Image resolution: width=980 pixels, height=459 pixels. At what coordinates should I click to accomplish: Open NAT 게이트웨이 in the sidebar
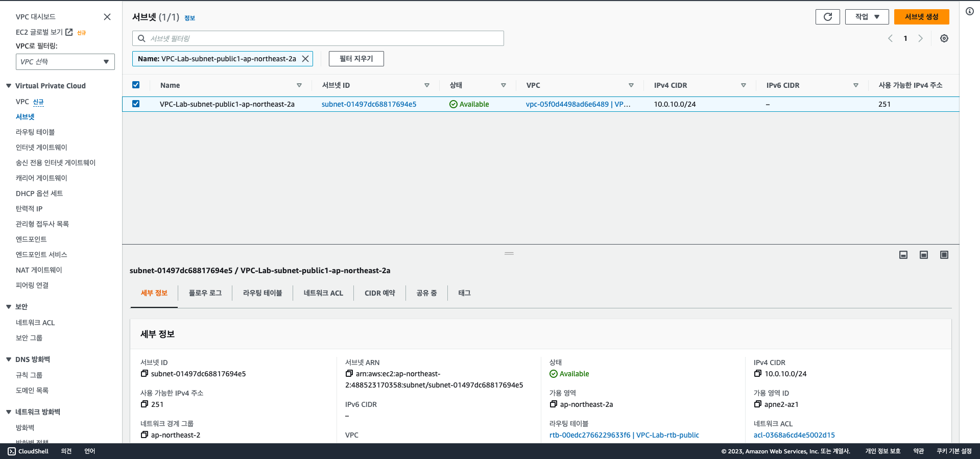click(39, 270)
